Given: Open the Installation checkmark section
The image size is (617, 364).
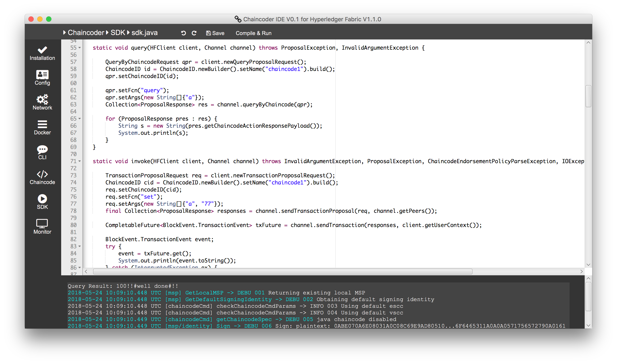Looking at the screenshot, I should coord(42,53).
